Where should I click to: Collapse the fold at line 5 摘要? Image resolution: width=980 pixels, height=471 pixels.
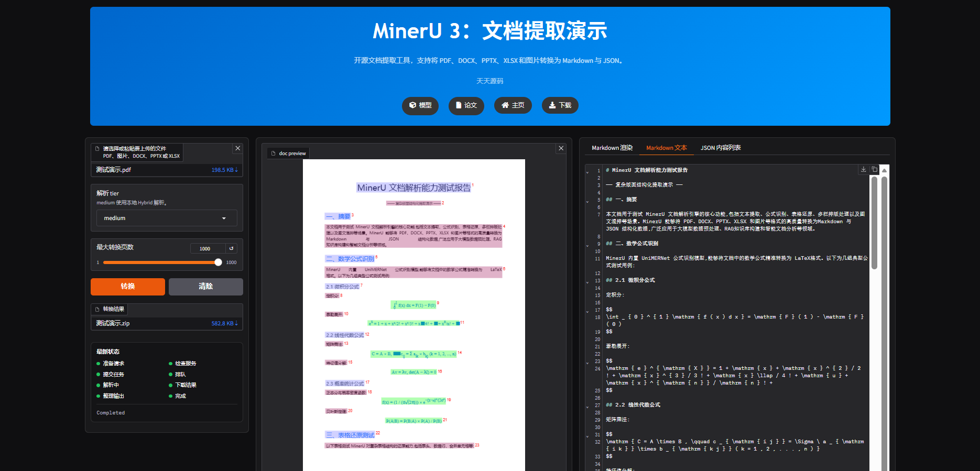(587, 201)
